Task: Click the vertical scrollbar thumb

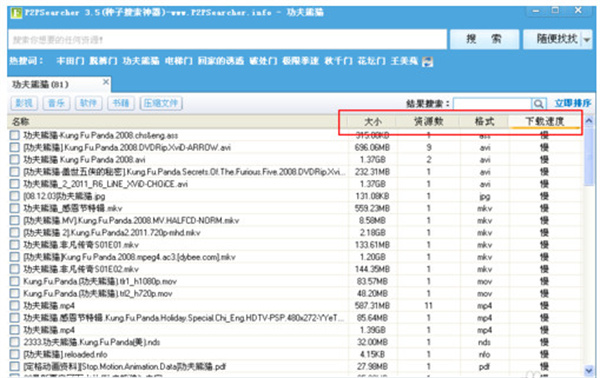Action: tap(589, 157)
